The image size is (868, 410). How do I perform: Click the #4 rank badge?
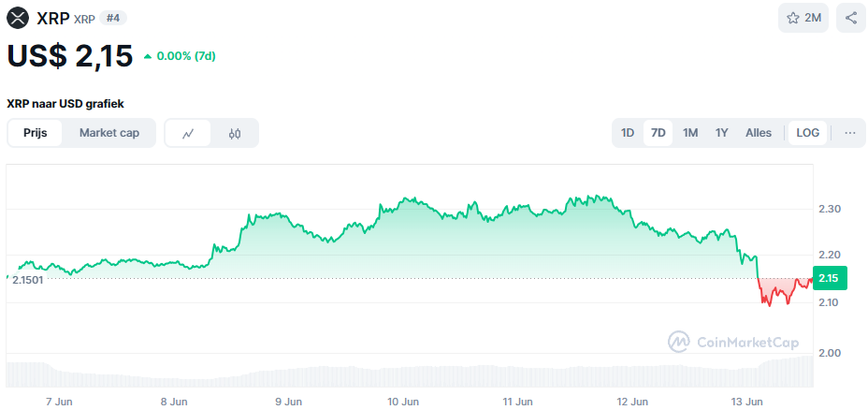click(x=113, y=19)
